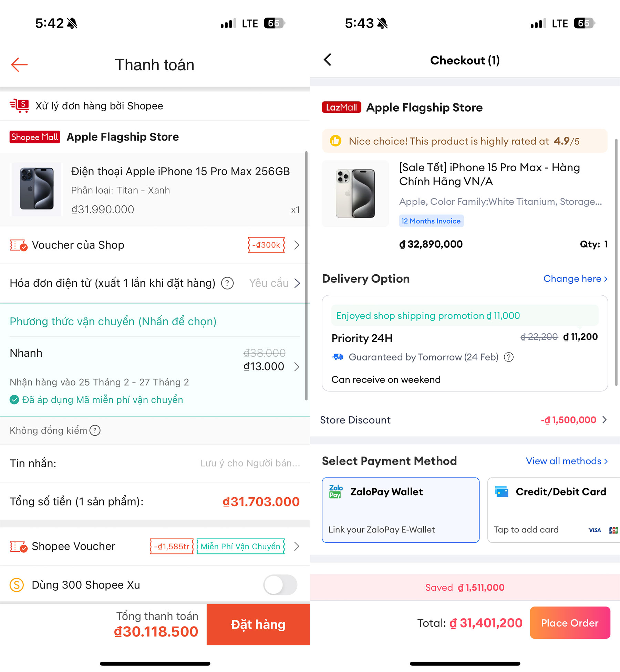The width and height of the screenshot is (620, 672).
Task: Select Credit/Debit Card payment method
Action: (554, 510)
